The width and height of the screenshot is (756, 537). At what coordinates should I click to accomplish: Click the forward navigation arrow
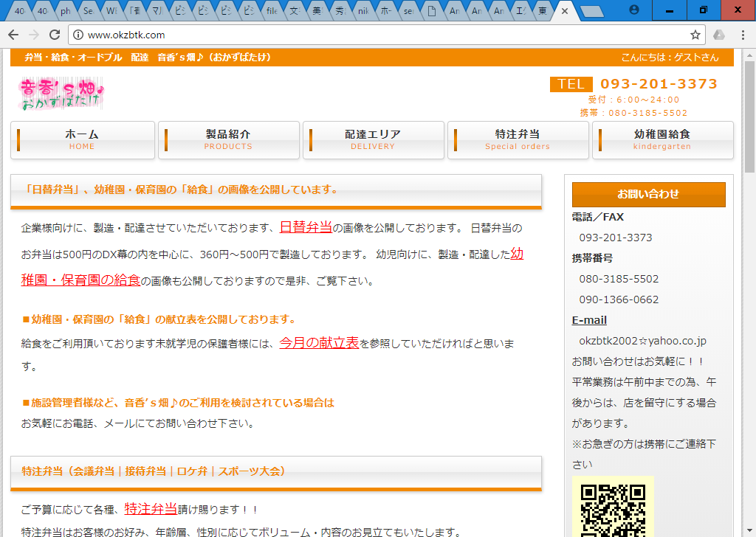click(x=34, y=35)
